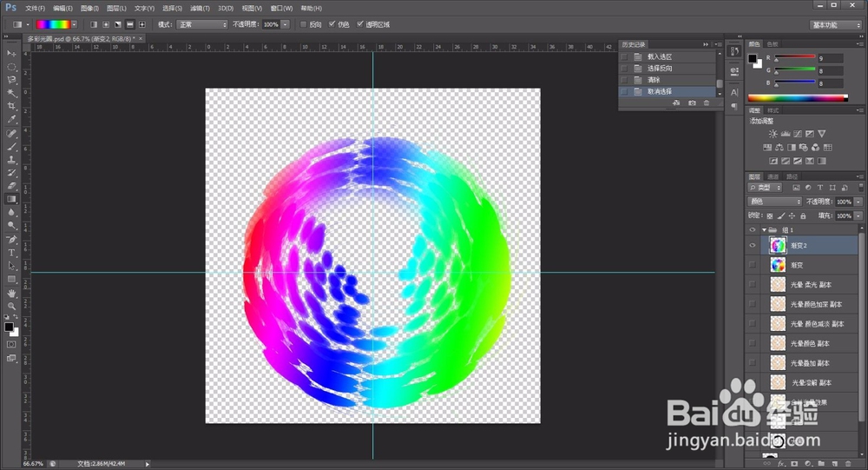
Task: Click the lock all padlock icon
Action: 803,215
